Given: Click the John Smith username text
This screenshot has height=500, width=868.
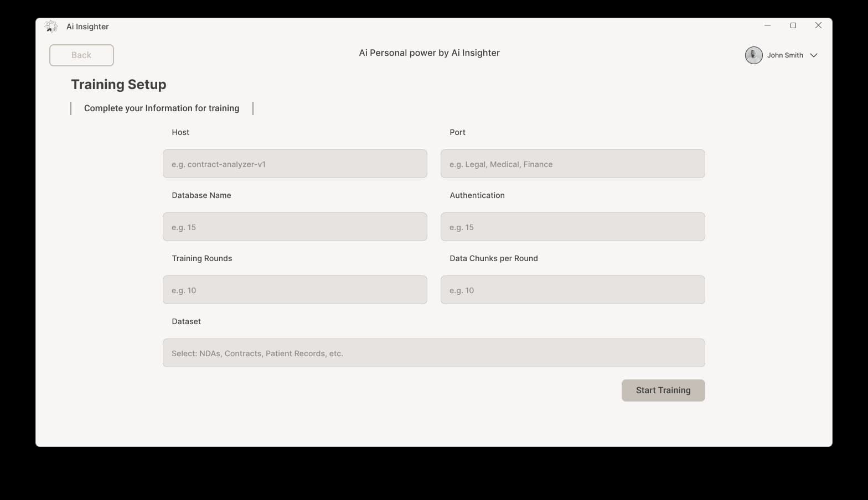Looking at the screenshot, I should coord(784,55).
